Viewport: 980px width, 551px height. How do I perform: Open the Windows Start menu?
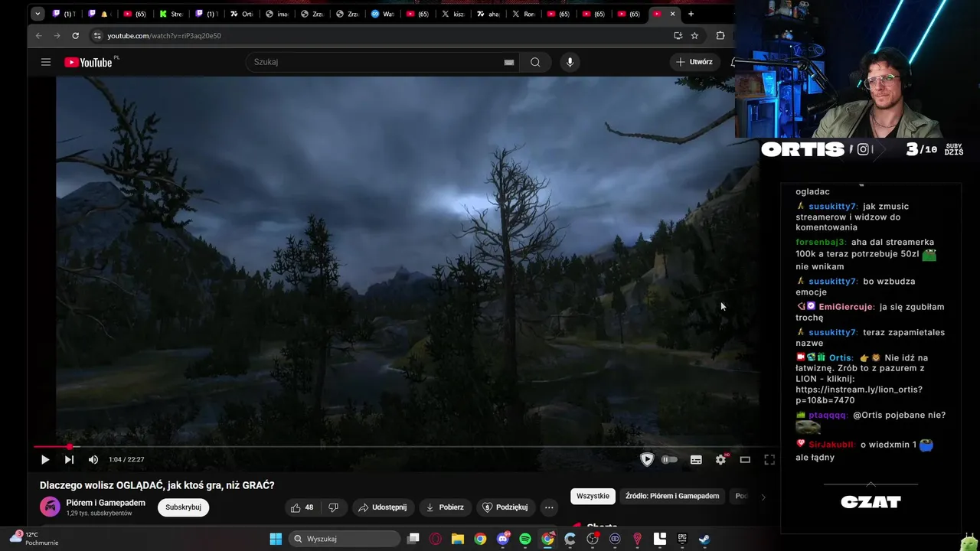(x=276, y=539)
